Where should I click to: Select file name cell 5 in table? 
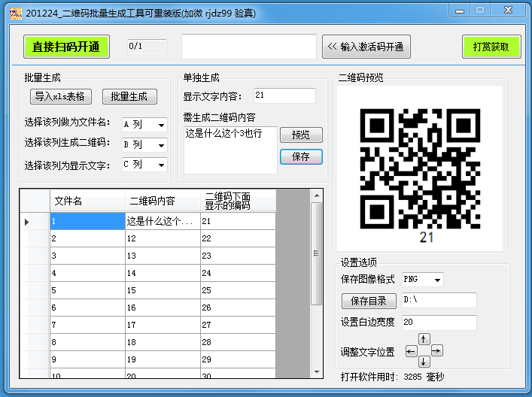[x=87, y=290]
